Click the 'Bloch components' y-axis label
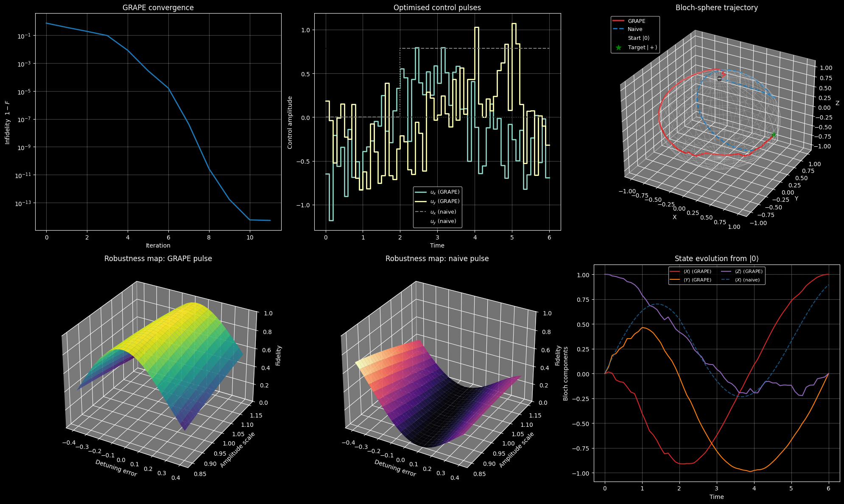The image size is (844, 504). [x=565, y=373]
